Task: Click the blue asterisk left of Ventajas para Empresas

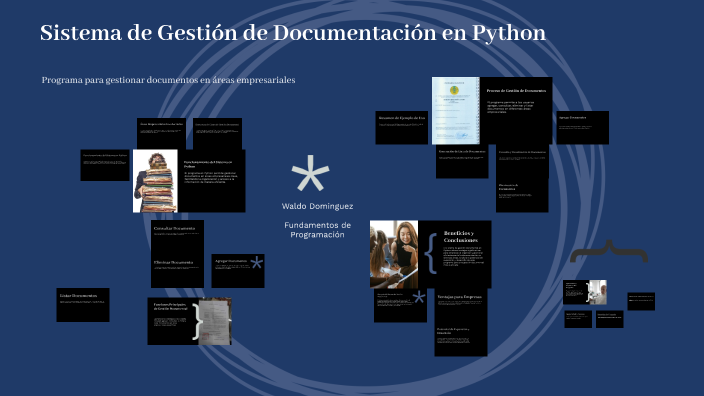Action: click(x=419, y=297)
